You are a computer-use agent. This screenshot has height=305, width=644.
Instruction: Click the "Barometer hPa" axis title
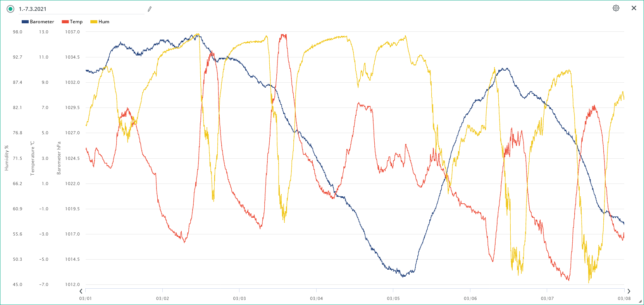click(x=59, y=158)
